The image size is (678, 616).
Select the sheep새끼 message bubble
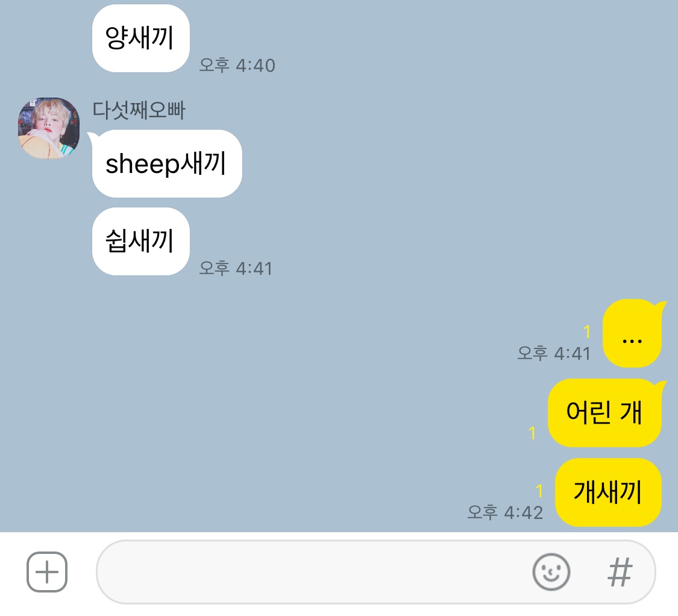[x=167, y=163]
